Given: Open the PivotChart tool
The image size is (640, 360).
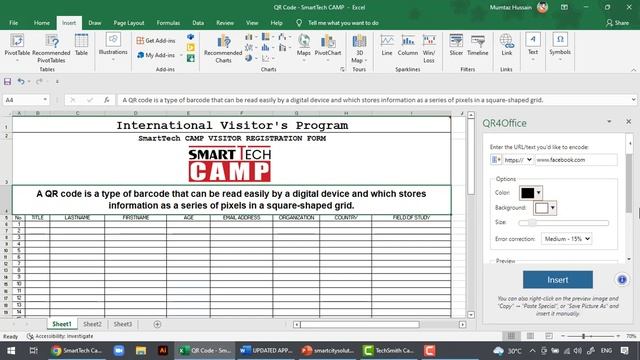Looking at the screenshot, I should pos(328,48).
